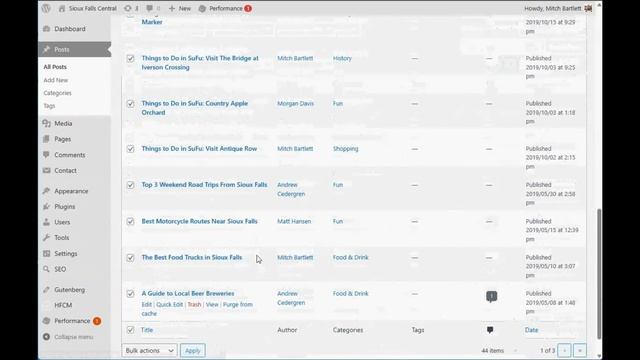This screenshot has width=640, height=360.
Task: Click Trash link under Beer Breweries post
Action: [194, 304]
